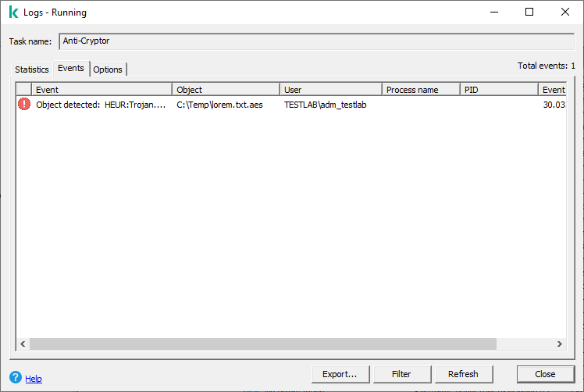Select the Events tab
Image resolution: width=584 pixels, height=392 pixels.
click(x=71, y=68)
